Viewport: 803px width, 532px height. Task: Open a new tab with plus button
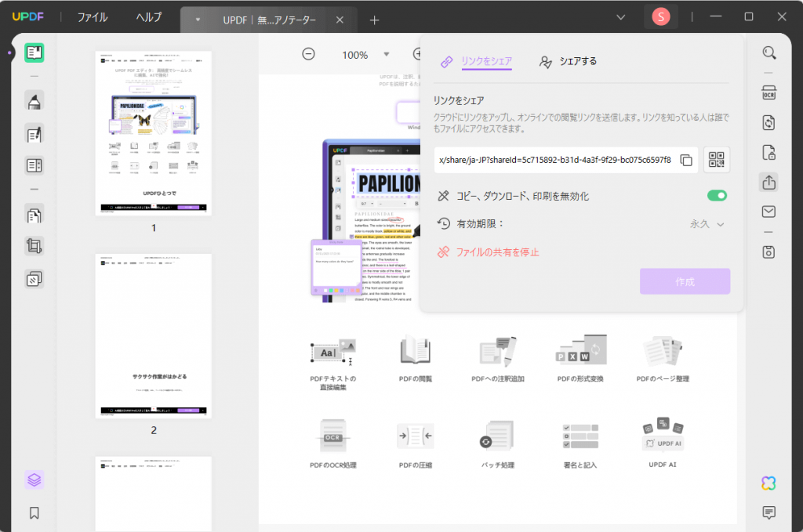(x=374, y=20)
